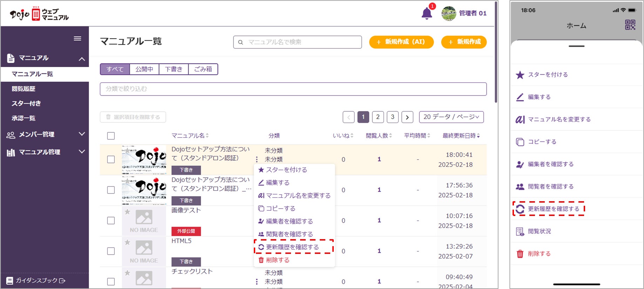644x289 pixels.
Task: Click the マニュアル管理 chart icon in sidebar
Action: coord(11,152)
